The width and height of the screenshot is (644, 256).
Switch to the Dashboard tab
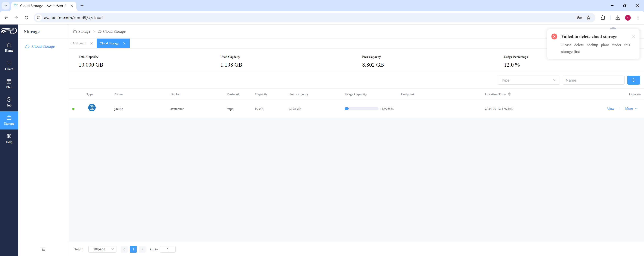(x=79, y=43)
